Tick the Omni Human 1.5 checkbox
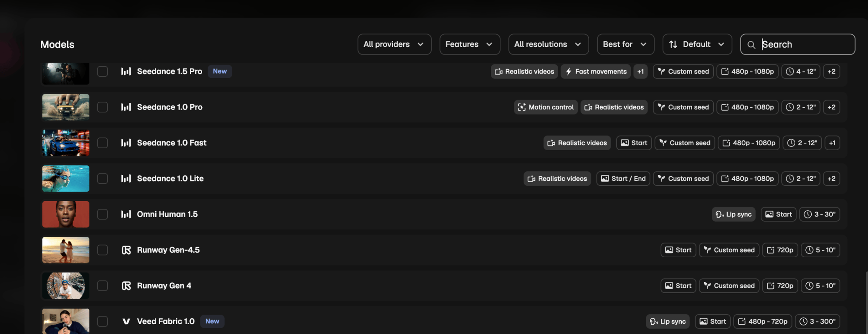The height and width of the screenshot is (334, 868). [x=103, y=214]
